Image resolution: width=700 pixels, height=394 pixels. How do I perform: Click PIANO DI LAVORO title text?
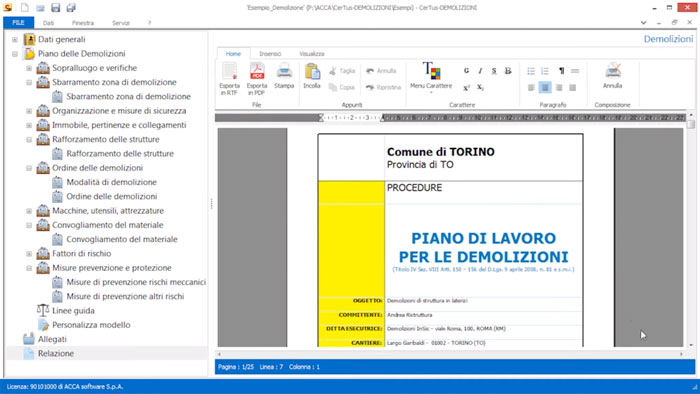click(483, 238)
